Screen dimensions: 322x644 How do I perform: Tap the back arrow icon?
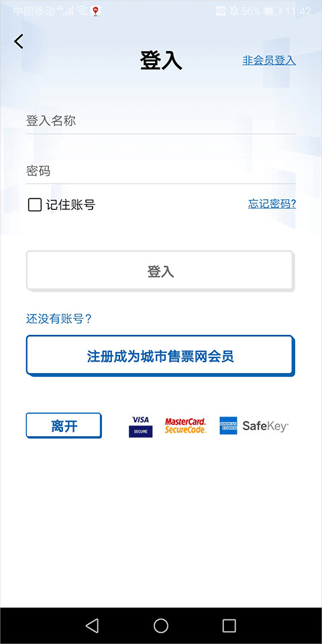(19, 42)
